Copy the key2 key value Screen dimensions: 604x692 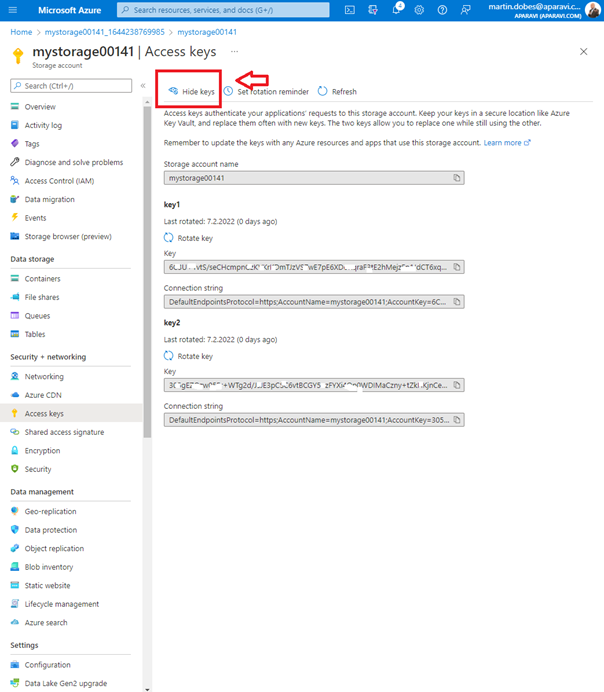pyautogui.click(x=456, y=384)
